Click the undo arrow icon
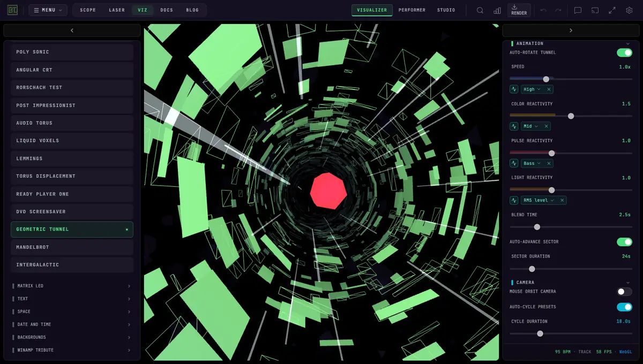 coord(543,10)
